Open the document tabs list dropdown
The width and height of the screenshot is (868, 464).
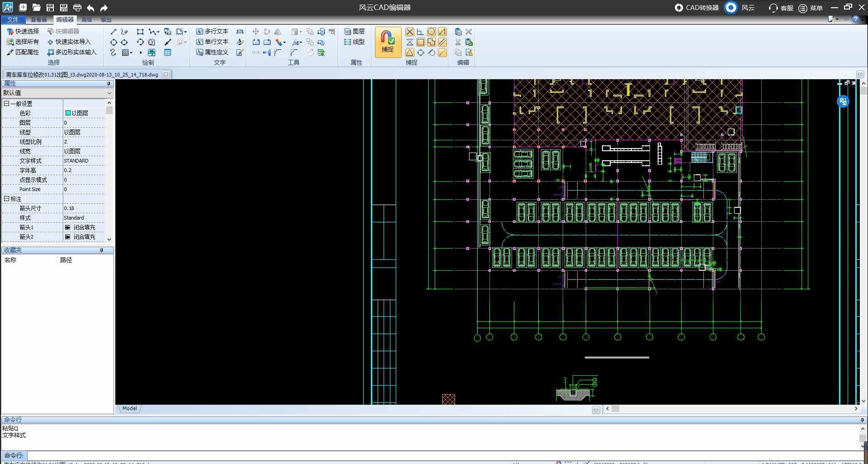[x=860, y=74]
